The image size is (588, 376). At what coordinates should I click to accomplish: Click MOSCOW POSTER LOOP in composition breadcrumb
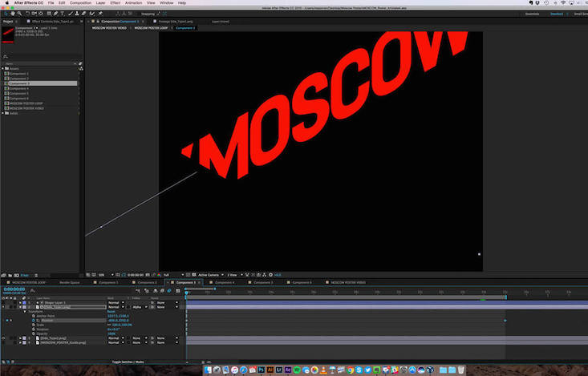tap(151, 28)
